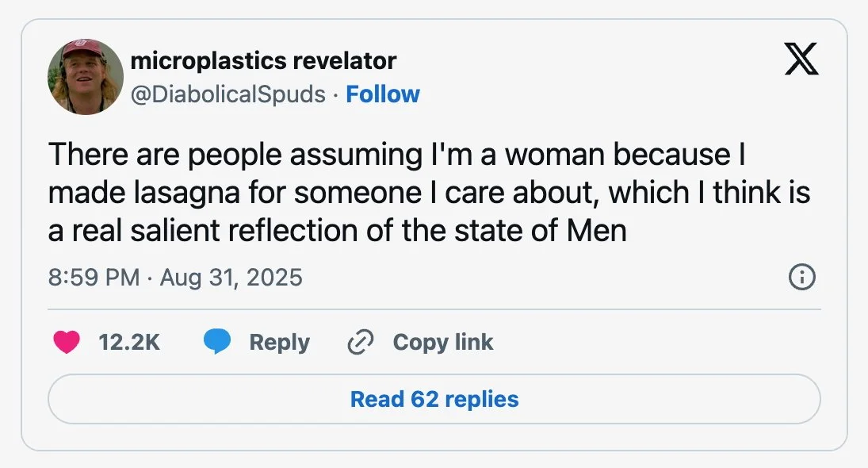The width and height of the screenshot is (868, 468).
Task: Like the tweet with the heart icon
Action: tap(67, 343)
